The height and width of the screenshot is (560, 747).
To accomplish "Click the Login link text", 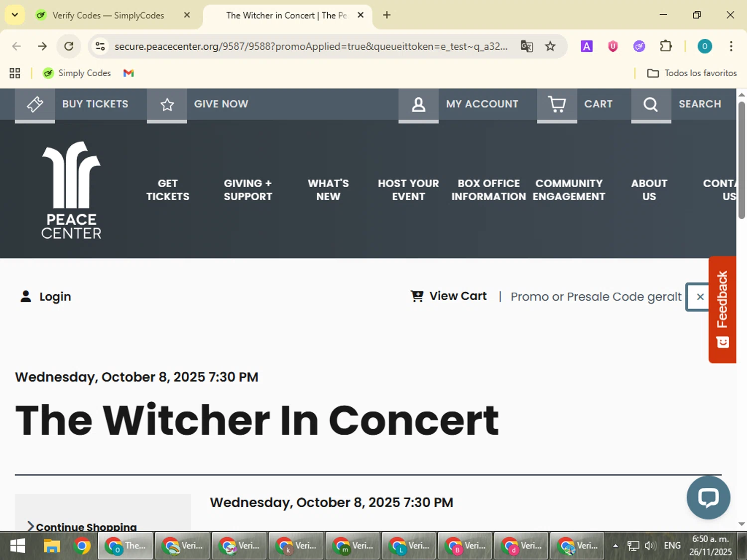I will 55,297.
